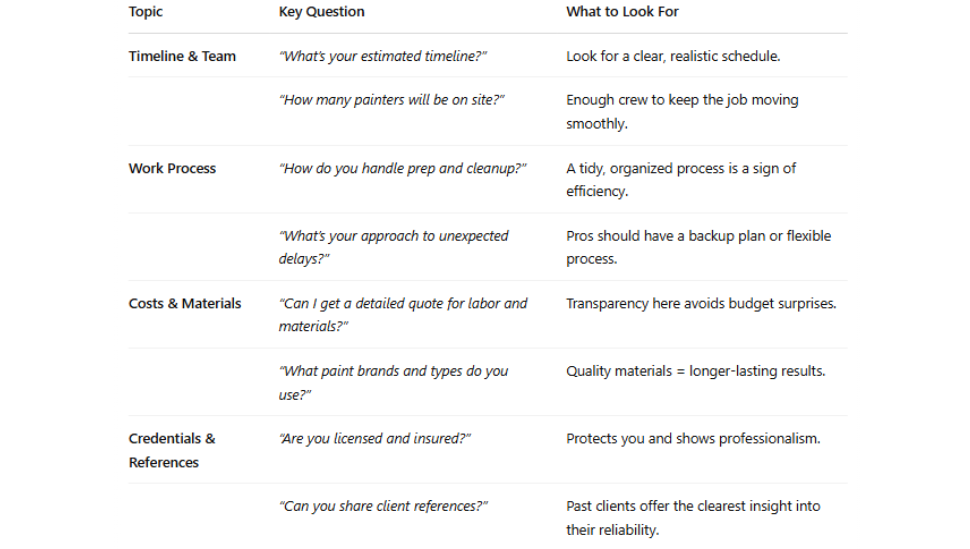The height and width of the screenshot is (549, 970).
Task: Select the "Quality materials" answer text
Action: (696, 371)
